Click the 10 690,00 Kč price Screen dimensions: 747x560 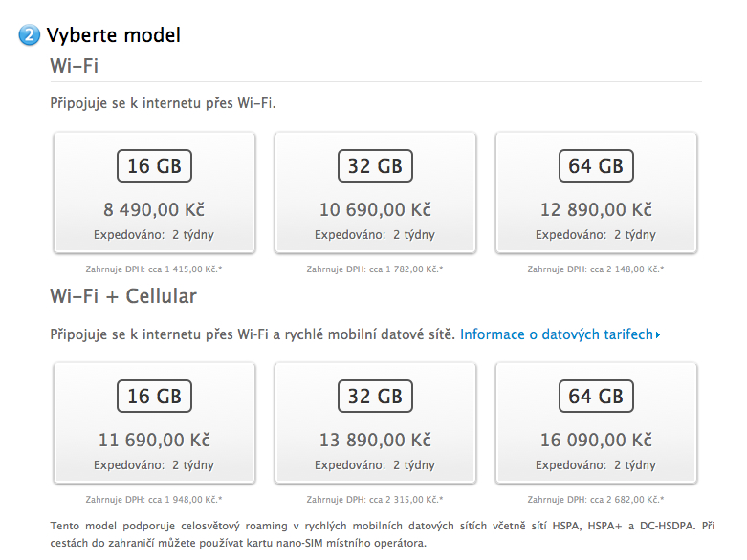[x=375, y=210]
